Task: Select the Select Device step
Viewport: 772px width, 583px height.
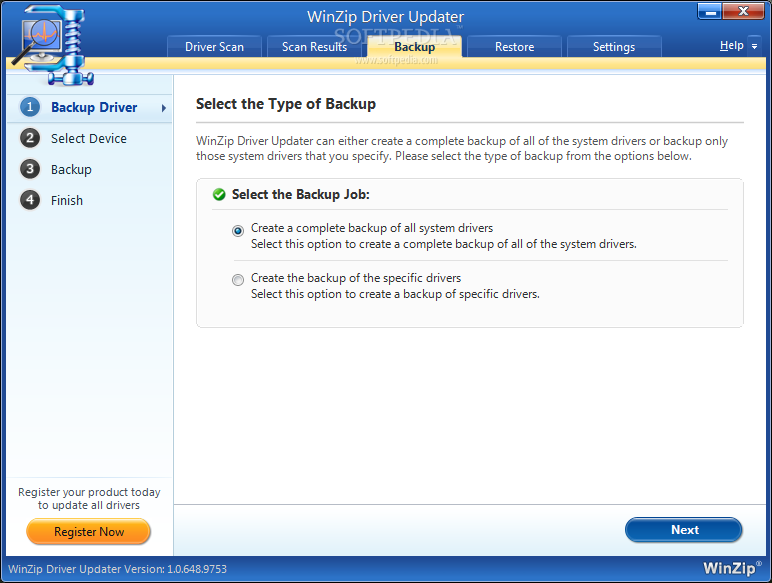Action: (89, 138)
